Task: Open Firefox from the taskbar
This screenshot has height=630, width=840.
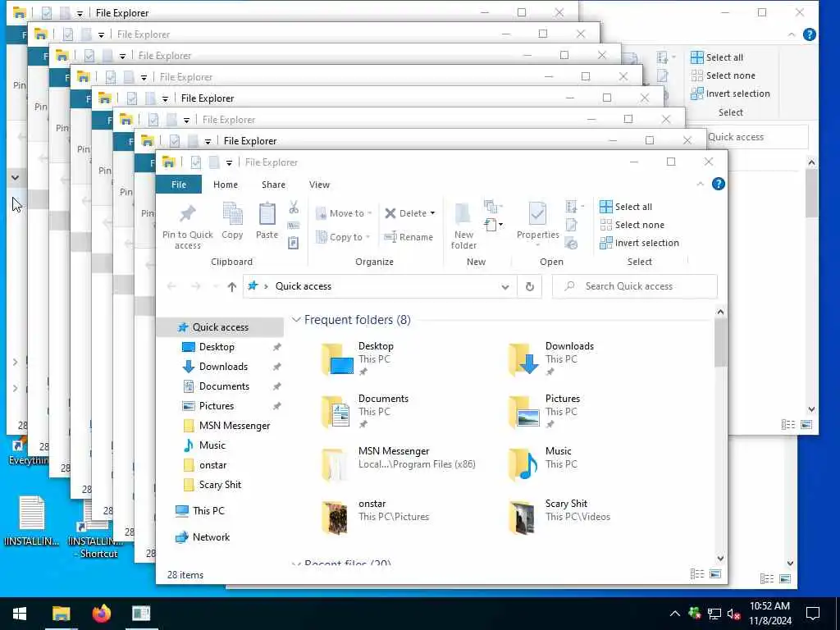Action: pos(101,614)
